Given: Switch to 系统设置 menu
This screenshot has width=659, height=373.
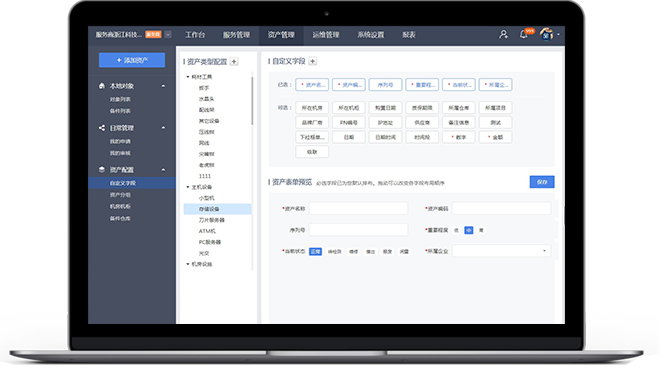Looking at the screenshot, I should point(371,35).
